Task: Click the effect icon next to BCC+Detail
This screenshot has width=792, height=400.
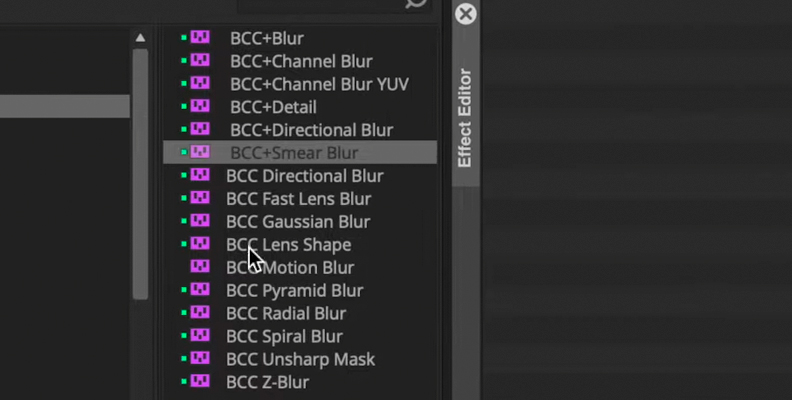Action: [x=200, y=106]
